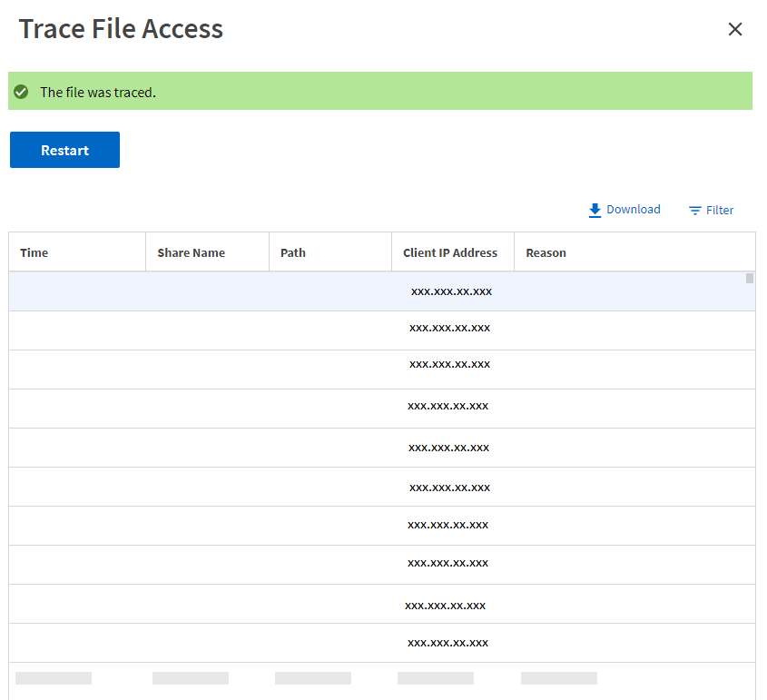Click the Trace File Access title
The image size is (767, 700).
point(121,29)
